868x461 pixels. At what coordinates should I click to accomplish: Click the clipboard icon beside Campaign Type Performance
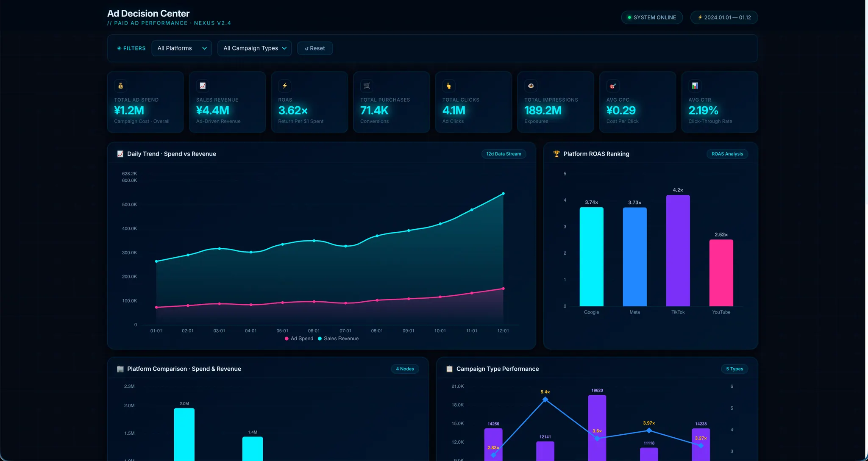[x=449, y=369]
